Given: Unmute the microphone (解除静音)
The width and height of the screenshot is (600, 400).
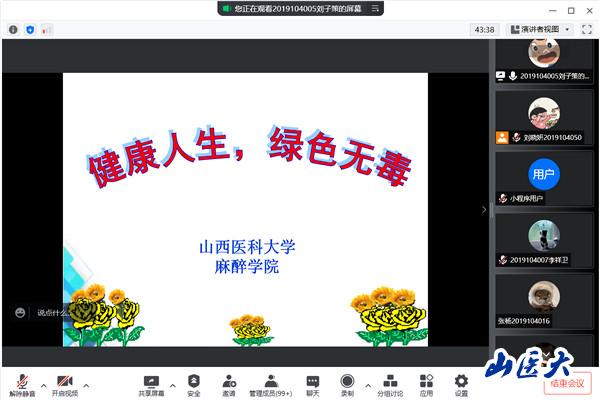Looking at the screenshot, I should coord(21,384).
